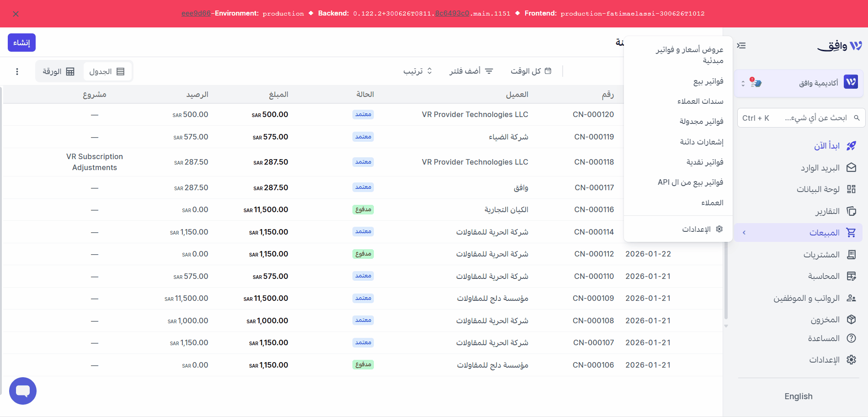Click the معتمد badge for CN-000120
Viewport: 868px width, 417px height.
pyautogui.click(x=363, y=114)
